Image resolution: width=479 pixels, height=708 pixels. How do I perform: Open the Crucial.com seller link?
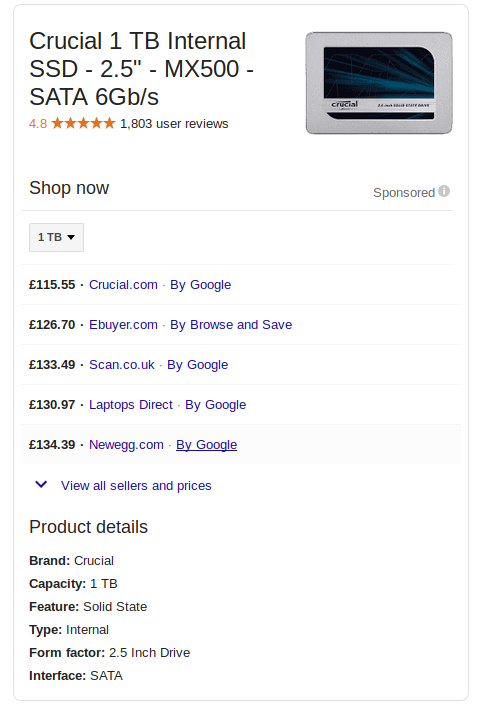coord(123,285)
